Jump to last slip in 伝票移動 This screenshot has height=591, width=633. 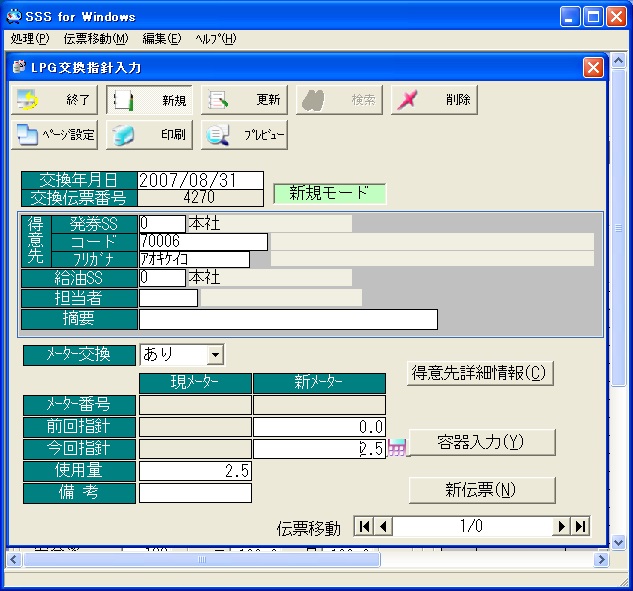coord(580,527)
